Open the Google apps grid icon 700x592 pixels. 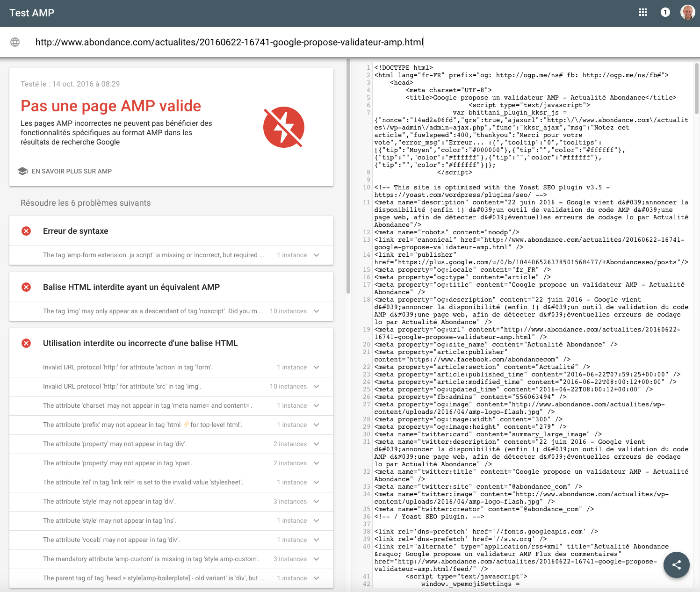643,13
